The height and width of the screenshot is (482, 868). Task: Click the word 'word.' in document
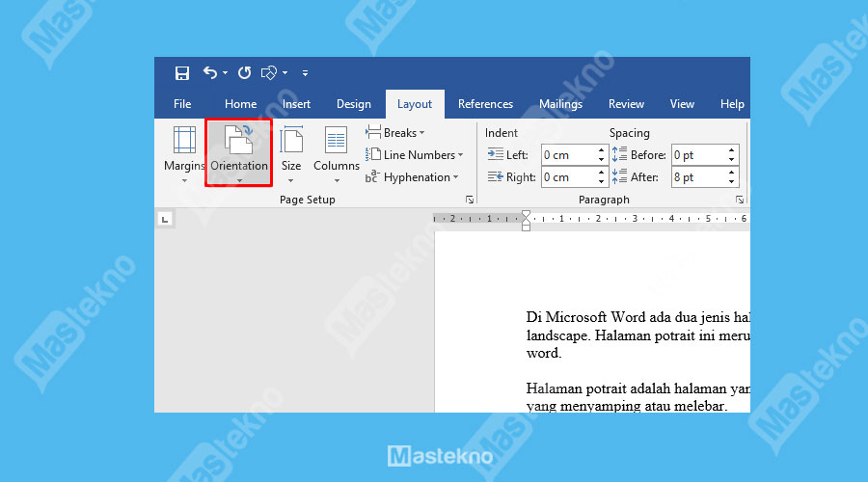544,353
